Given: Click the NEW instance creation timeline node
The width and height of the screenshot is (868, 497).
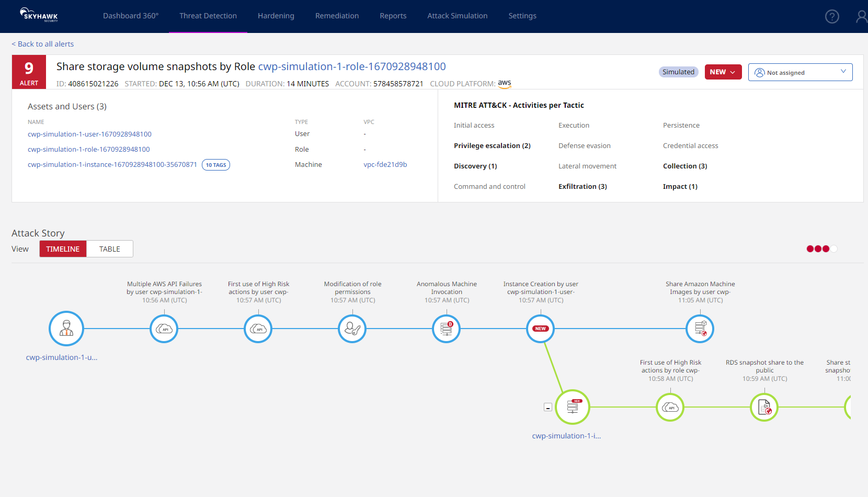Looking at the screenshot, I should pos(540,329).
